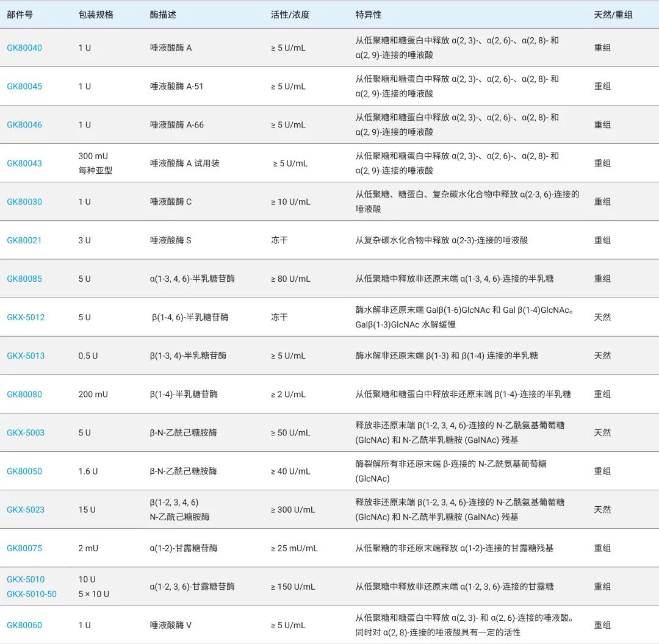659x644 pixels.
Task: Click 天然 in the GKX-5013 row
Action: click(x=602, y=356)
